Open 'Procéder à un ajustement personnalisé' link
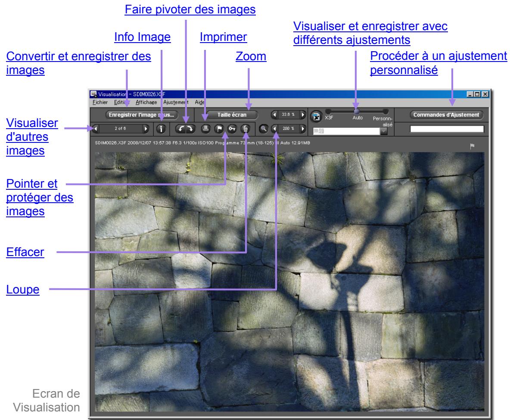The width and height of the screenshot is (510, 420). click(x=438, y=63)
